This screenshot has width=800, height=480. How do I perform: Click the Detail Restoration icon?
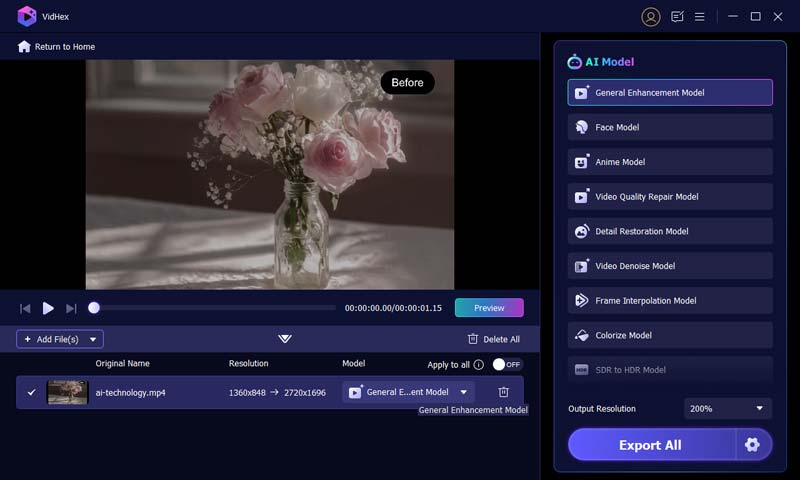[582, 231]
